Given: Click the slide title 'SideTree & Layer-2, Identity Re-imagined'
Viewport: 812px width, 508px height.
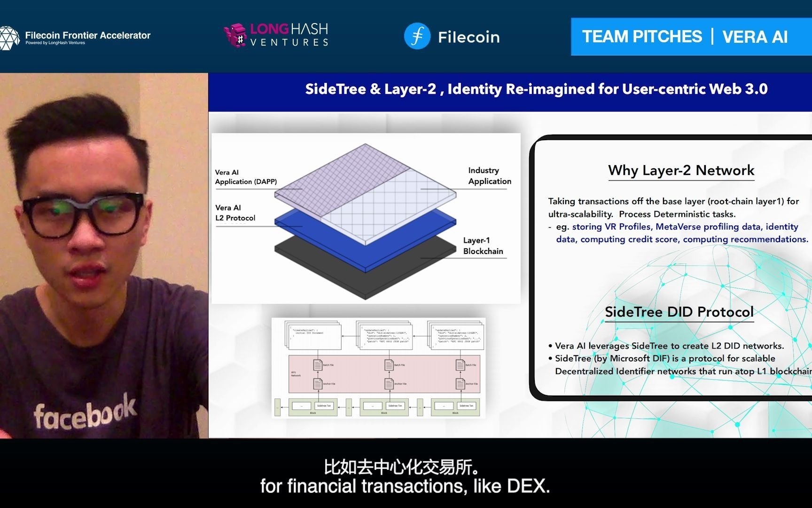Looking at the screenshot, I should pos(536,89).
